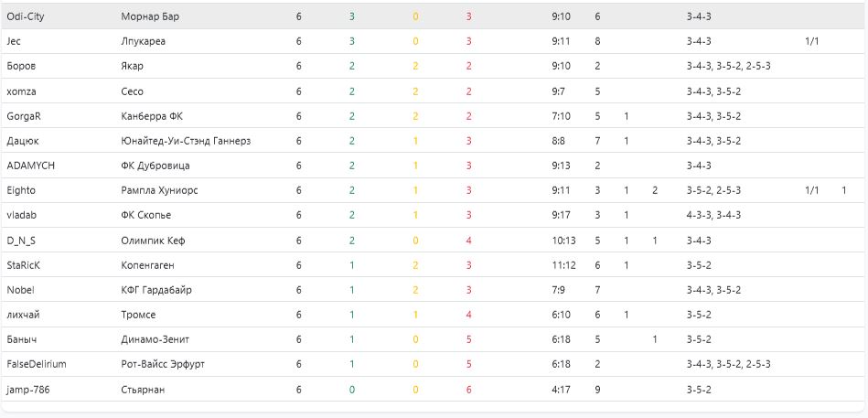This screenshot has height=418, width=868.
Task: Select the manager лихчай
Action: [x=23, y=315]
